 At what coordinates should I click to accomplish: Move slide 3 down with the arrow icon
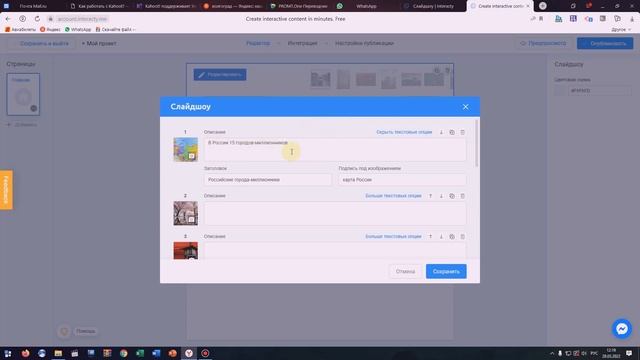(441, 237)
